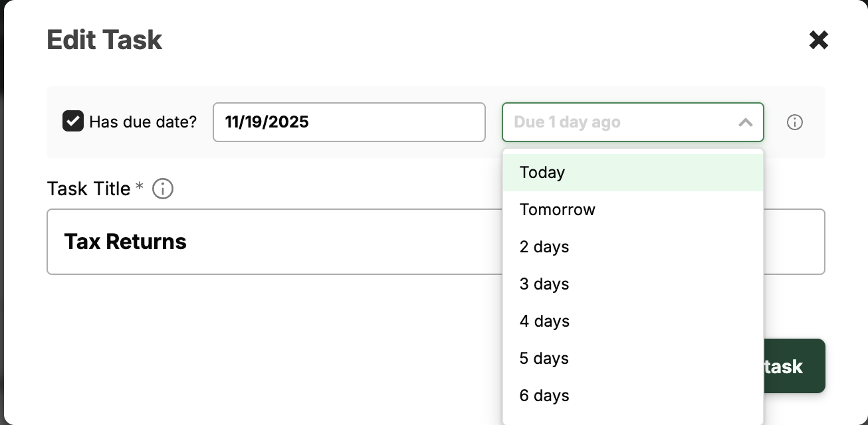Select "6 days" in the dropdown

point(544,396)
